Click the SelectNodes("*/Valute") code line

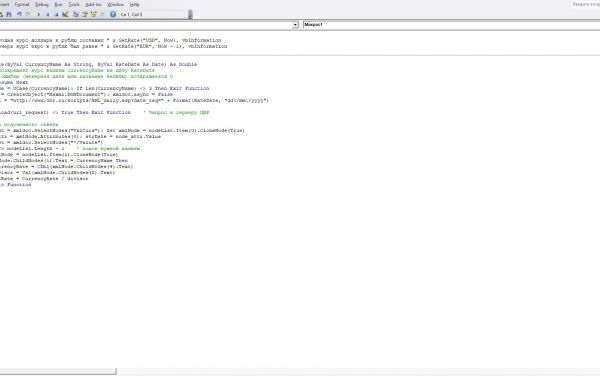coord(52,142)
